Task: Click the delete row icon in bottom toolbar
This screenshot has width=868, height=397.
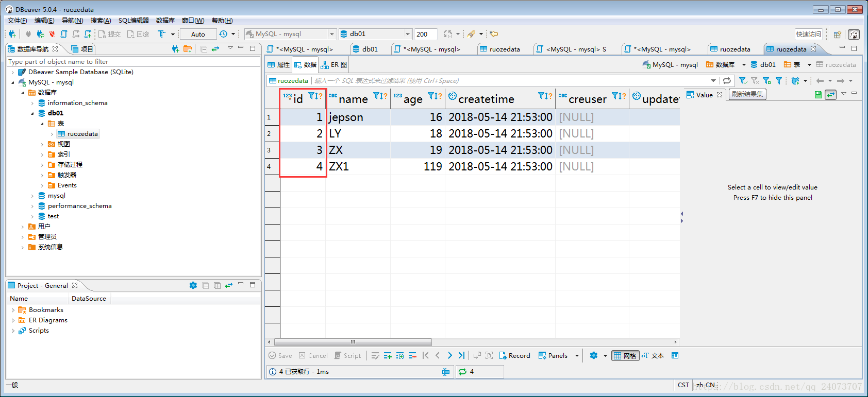Action: coord(412,356)
